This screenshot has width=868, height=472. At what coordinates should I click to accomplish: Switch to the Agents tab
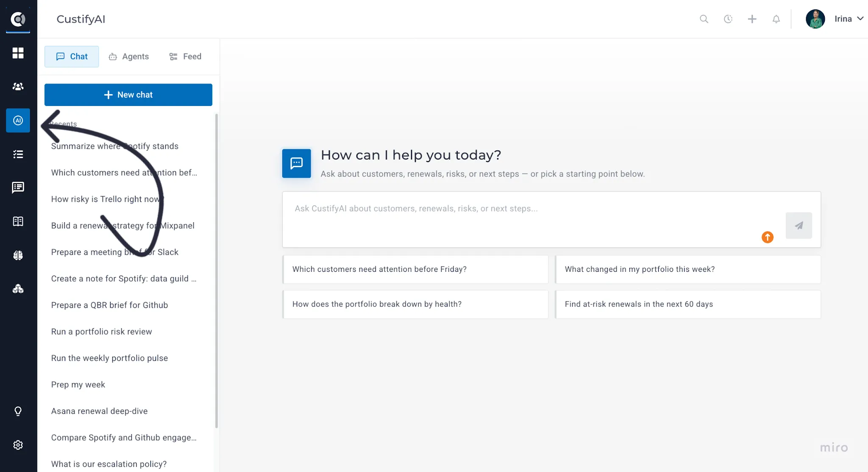[129, 56]
